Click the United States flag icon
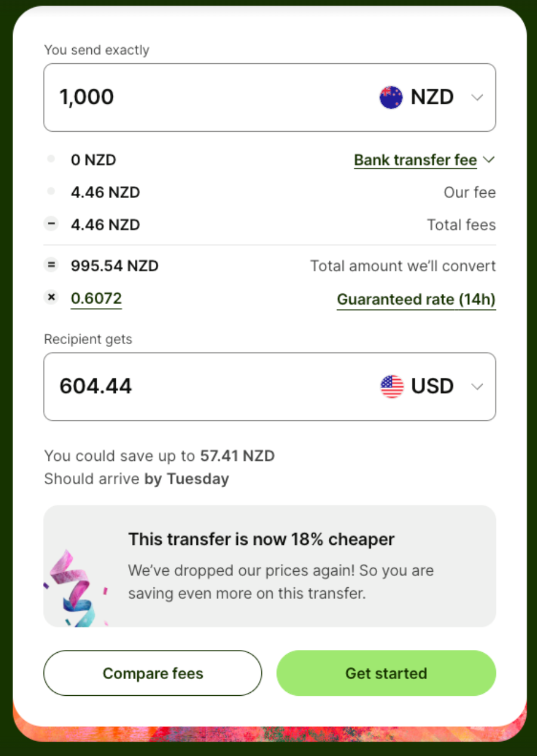The width and height of the screenshot is (537, 756). pyautogui.click(x=391, y=386)
